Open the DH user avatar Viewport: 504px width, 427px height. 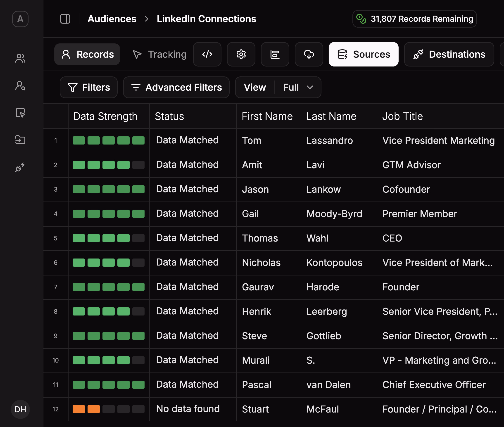click(x=20, y=409)
